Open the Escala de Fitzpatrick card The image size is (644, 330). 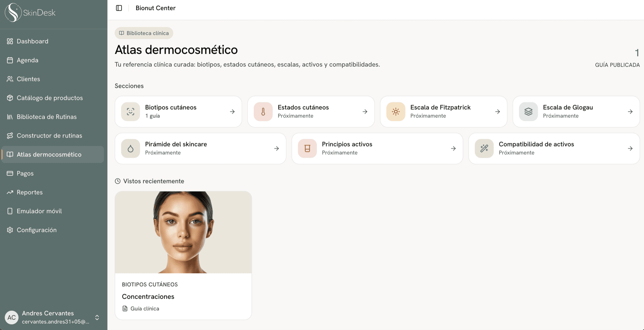point(444,112)
